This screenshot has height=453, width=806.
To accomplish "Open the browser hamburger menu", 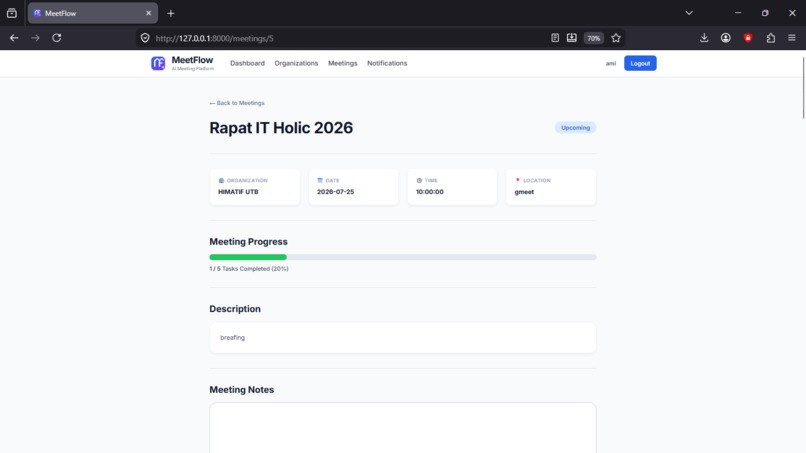I will tap(792, 38).
